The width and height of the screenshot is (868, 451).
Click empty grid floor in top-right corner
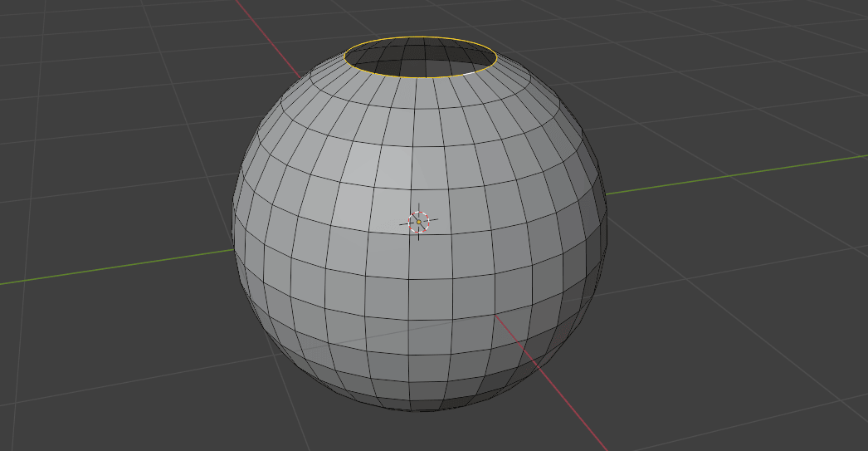pyautogui.click(x=797, y=50)
